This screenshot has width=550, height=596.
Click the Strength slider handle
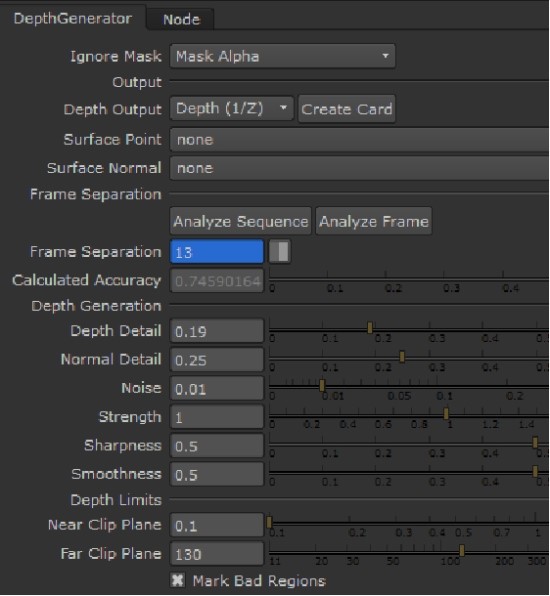(x=446, y=413)
